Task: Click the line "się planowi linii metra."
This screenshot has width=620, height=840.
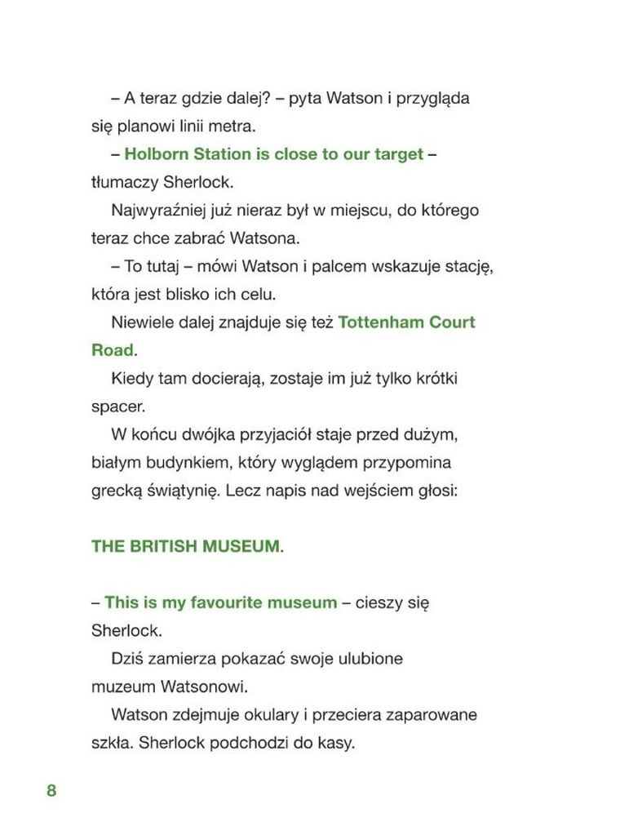Action: point(173,126)
